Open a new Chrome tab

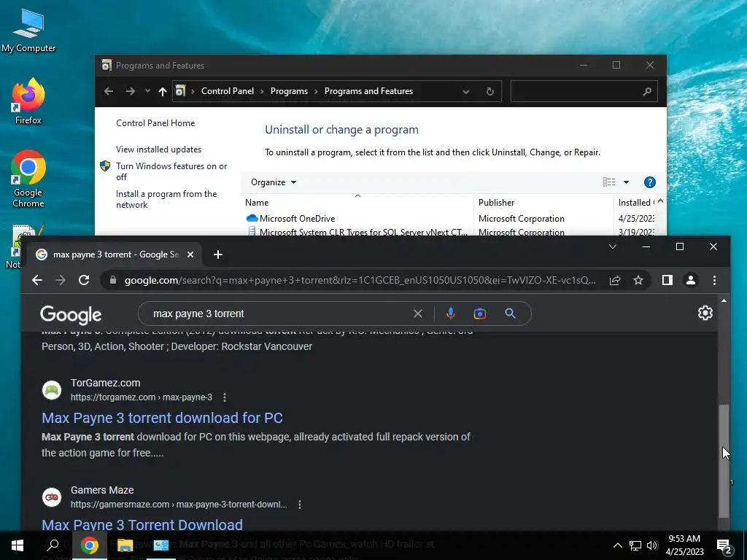tap(217, 254)
